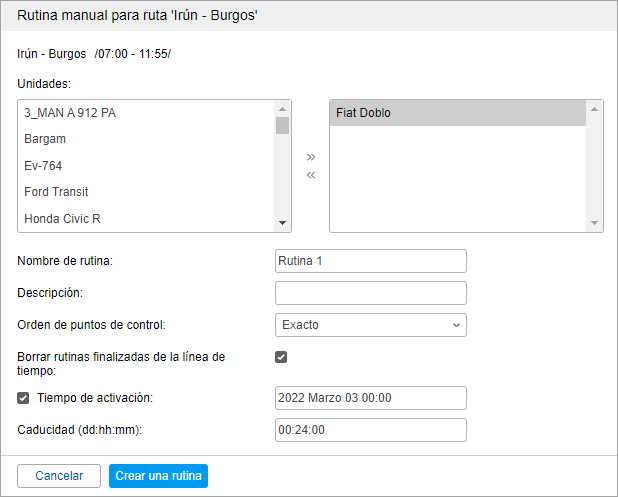This screenshot has height=497, width=618.
Task: Toggle the Tiempo de activación checkbox
Action: point(24,398)
